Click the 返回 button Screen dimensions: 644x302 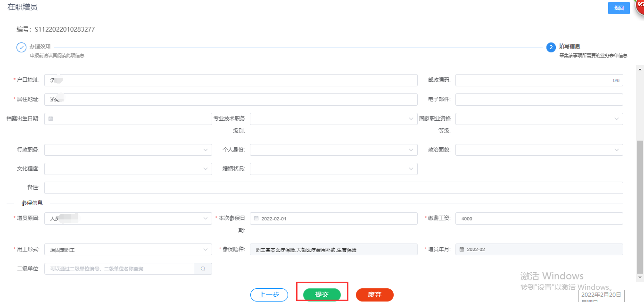click(619, 8)
